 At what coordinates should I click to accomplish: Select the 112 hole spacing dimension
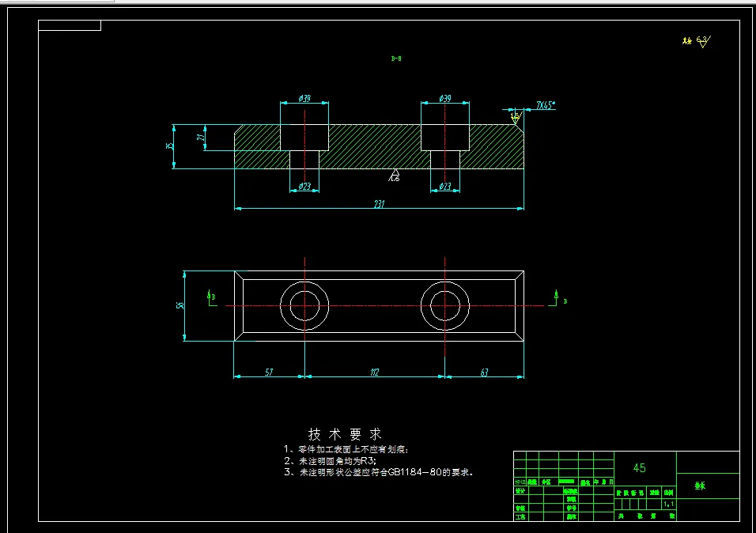tap(375, 372)
